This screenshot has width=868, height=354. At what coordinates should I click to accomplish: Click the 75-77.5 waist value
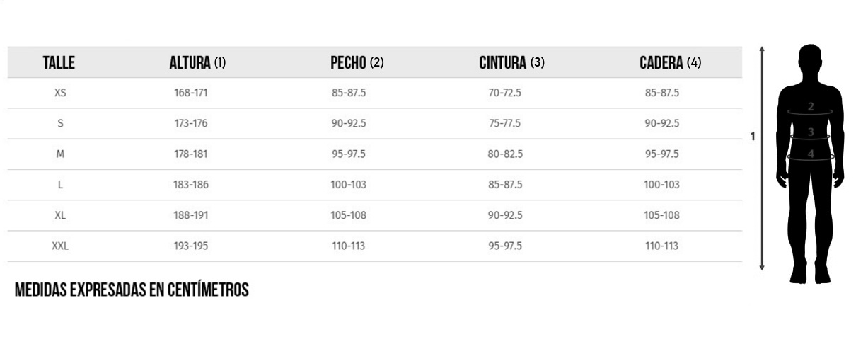click(x=504, y=123)
